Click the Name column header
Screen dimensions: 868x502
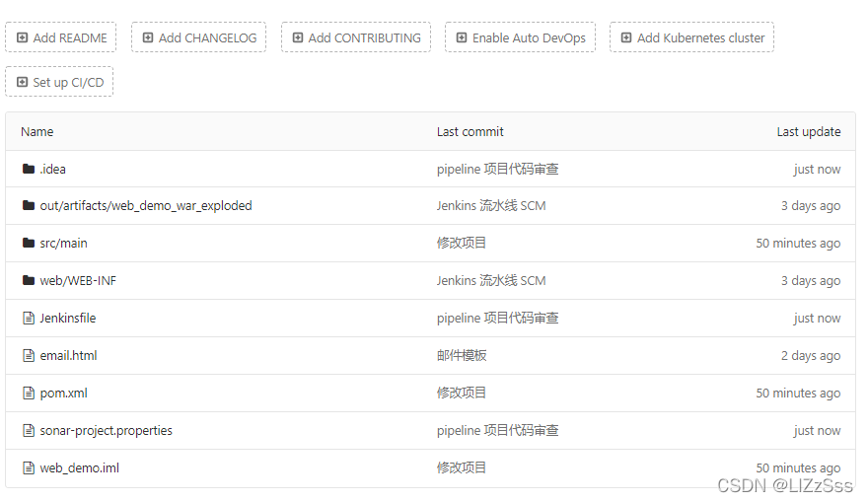click(x=36, y=131)
